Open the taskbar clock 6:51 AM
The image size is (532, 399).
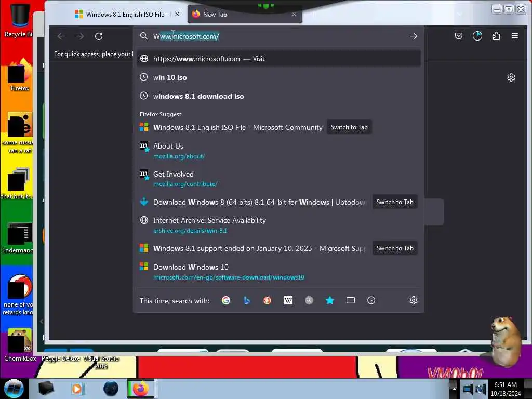[x=506, y=389]
